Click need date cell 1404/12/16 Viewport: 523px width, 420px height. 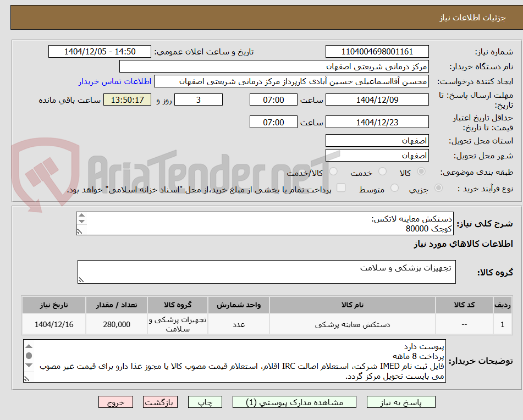[54, 324]
